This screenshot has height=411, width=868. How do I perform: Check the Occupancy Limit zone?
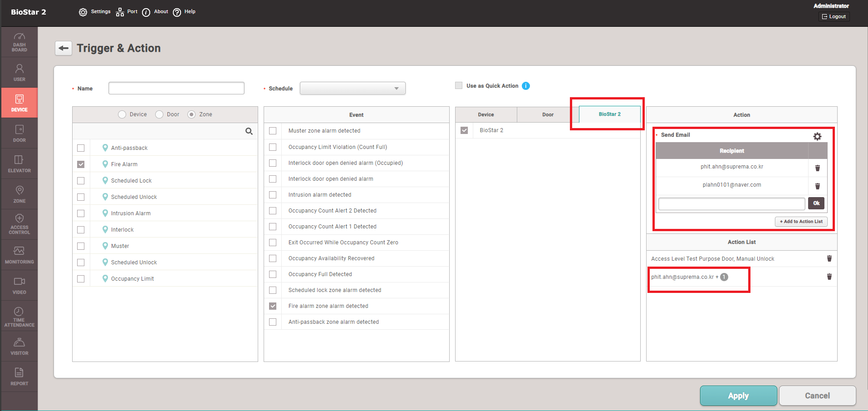tap(81, 279)
